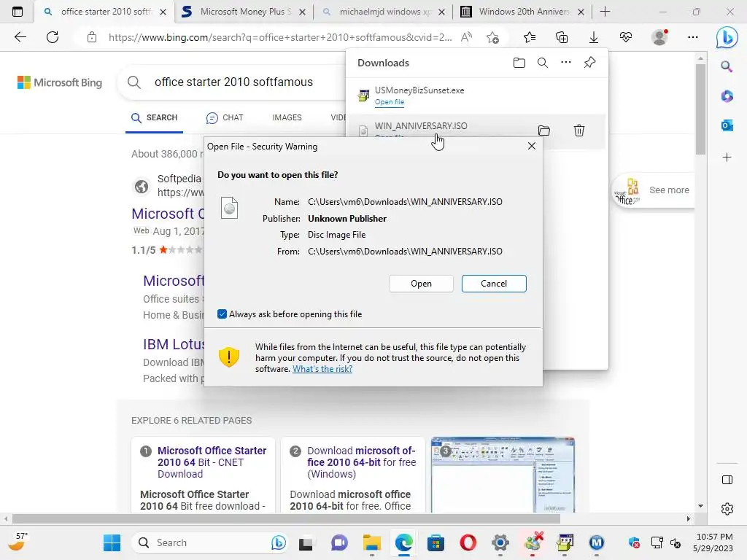The height and width of the screenshot is (560, 747).
Task: Click the site information lock icon
Action: [92, 37]
